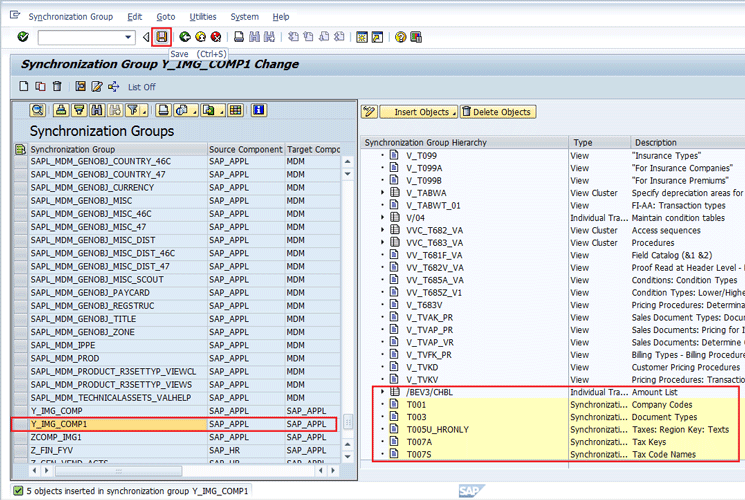The height and width of the screenshot is (500, 745).
Task: Expand the V/04 individual transaction node
Action: 383,217
